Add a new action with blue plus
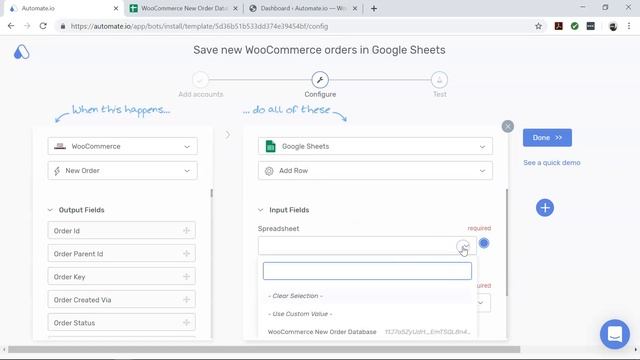Image resolution: width=640 pixels, height=360 pixels. (x=545, y=208)
